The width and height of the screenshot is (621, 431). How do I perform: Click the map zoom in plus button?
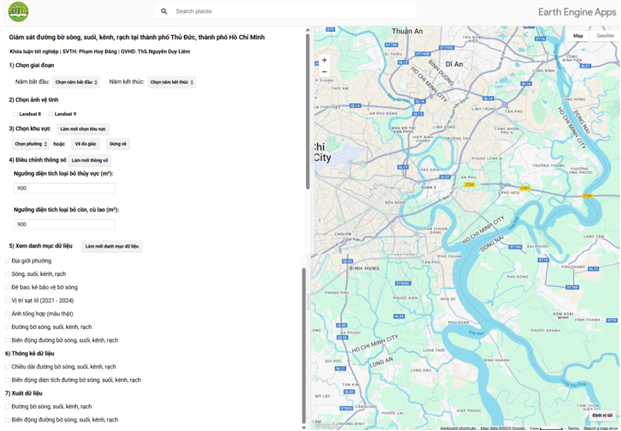pos(325,60)
